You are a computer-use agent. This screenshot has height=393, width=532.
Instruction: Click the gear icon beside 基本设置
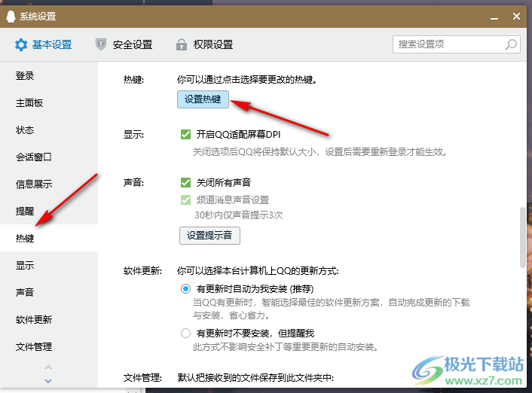[x=21, y=44]
